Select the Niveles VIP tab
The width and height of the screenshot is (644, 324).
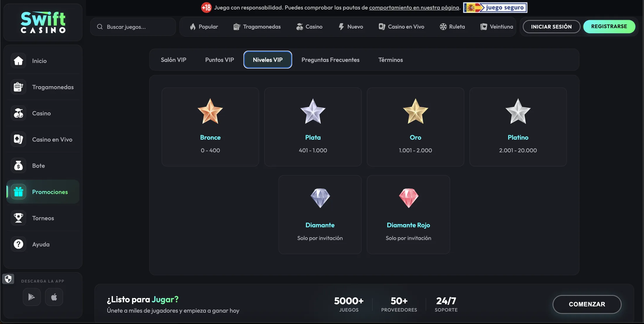[x=268, y=60]
